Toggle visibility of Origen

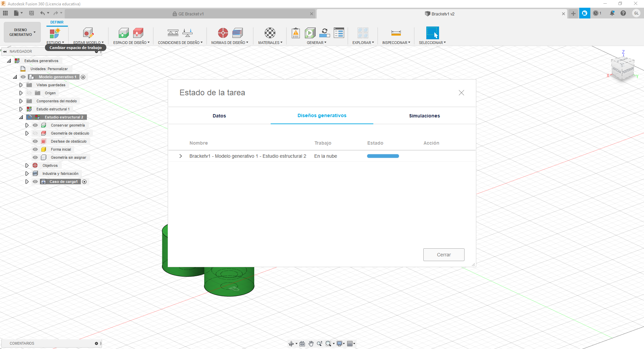29,93
